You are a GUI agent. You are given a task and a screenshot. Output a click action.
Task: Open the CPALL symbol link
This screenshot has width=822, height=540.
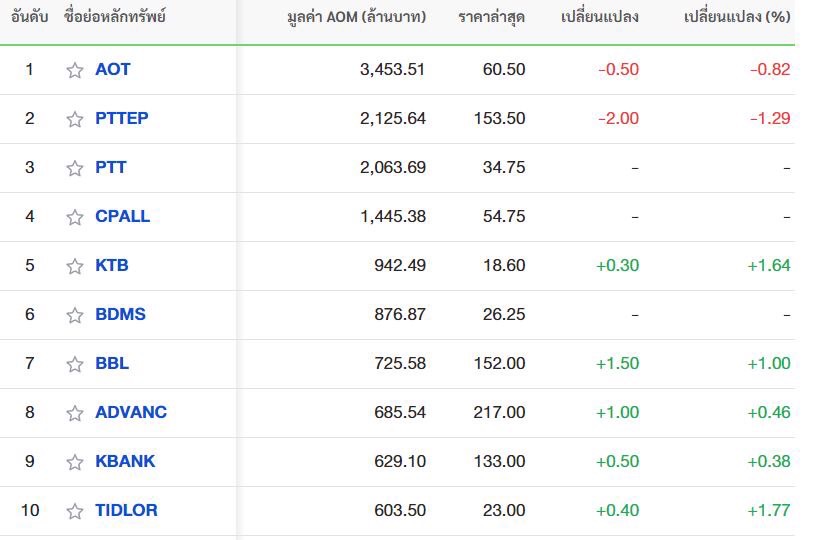pyautogui.click(x=123, y=216)
